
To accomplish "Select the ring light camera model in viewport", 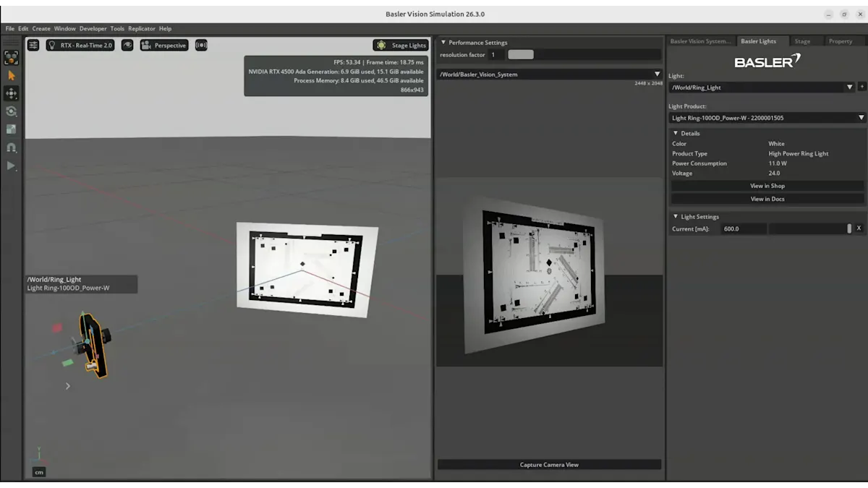I will (x=93, y=346).
